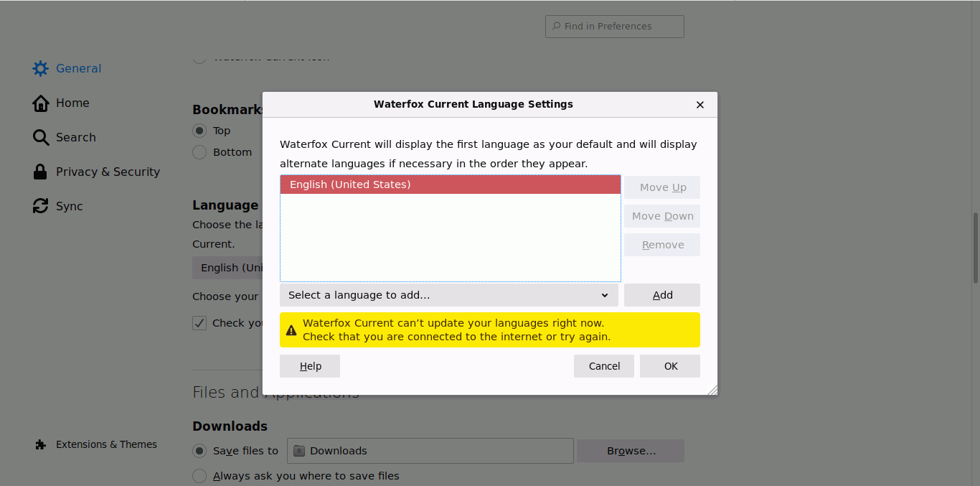Click the Home house icon in sidebar
Screen dimensions: 980x486
41,103
